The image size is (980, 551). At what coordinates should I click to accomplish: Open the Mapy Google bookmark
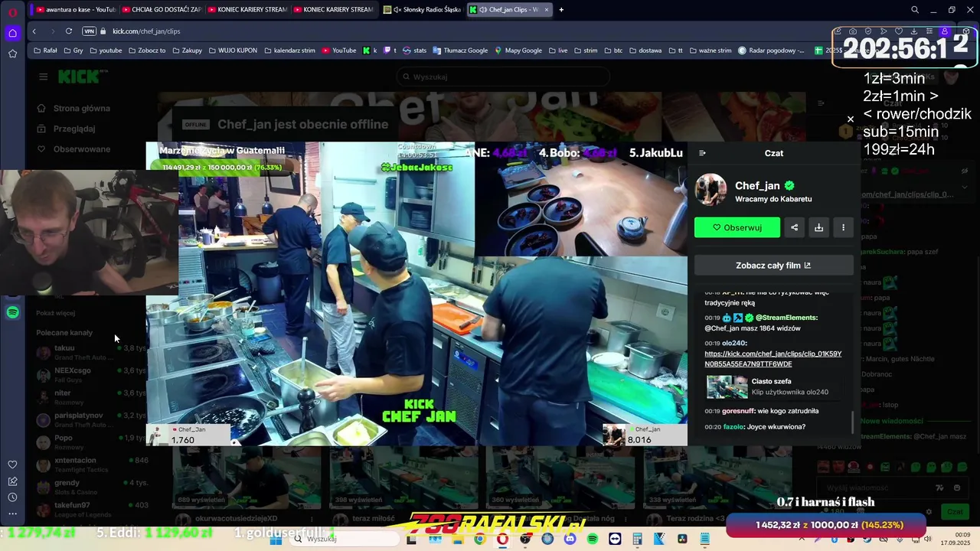click(x=518, y=51)
